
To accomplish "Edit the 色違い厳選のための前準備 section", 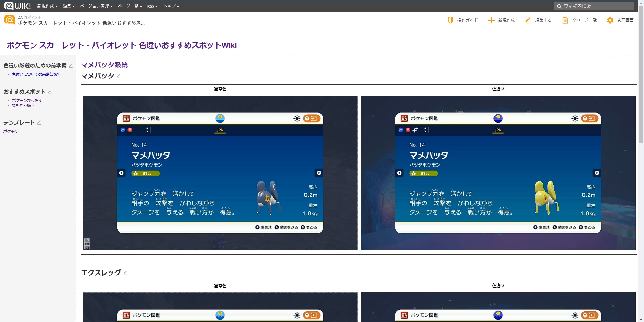I will click(71, 65).
